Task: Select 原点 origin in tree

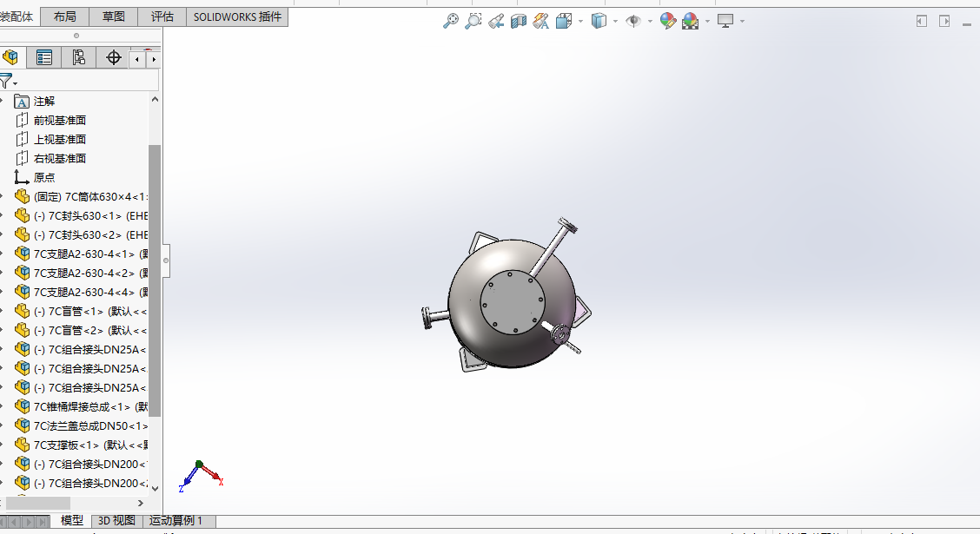Action: (43, 177)
